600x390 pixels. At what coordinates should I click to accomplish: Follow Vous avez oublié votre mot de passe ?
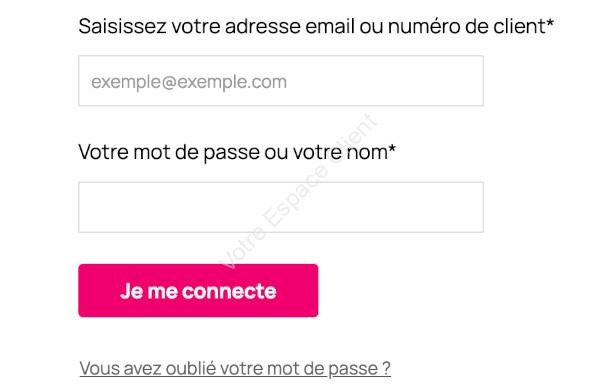click(x=235, y=369)
